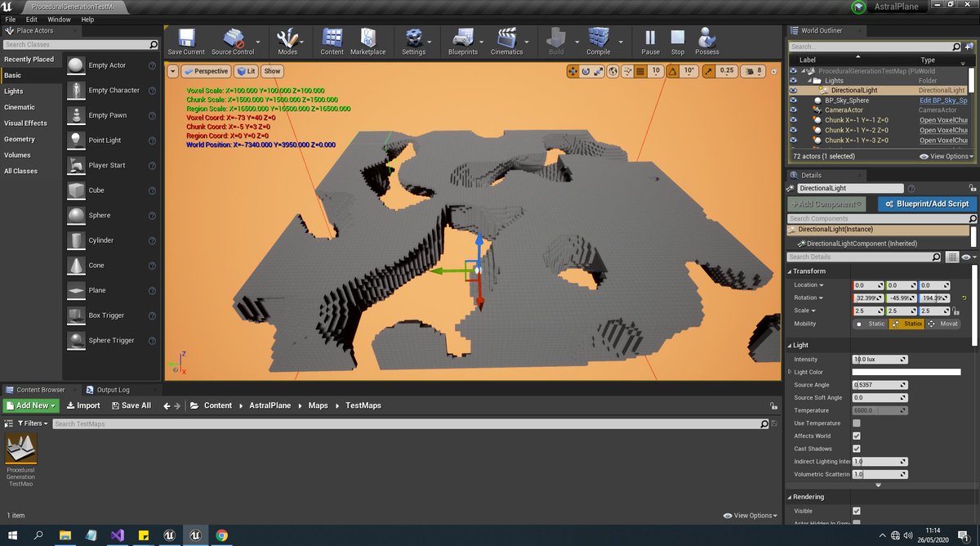Uncheck the Affects World checkbox
The width and height of the screenshot is (980, 546).
[x=857, y=436]
